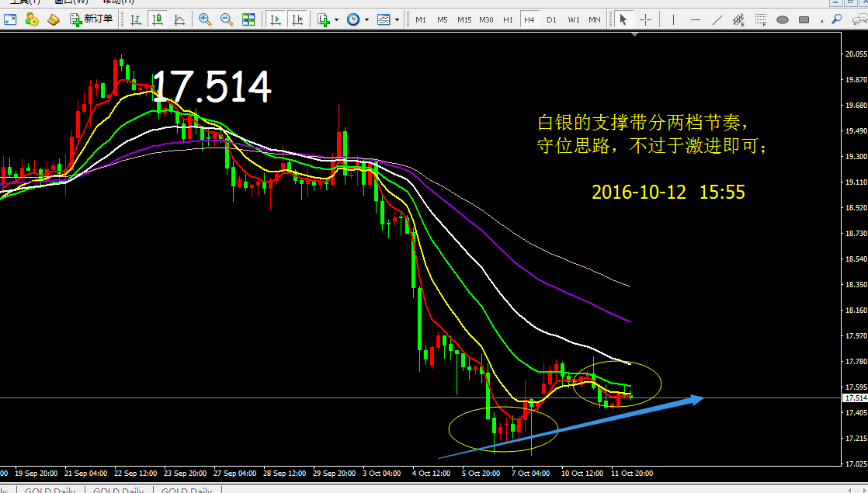The image size is (868, 493).
Task: Open the blue magnifier search
Action: [x=836, y=20]
